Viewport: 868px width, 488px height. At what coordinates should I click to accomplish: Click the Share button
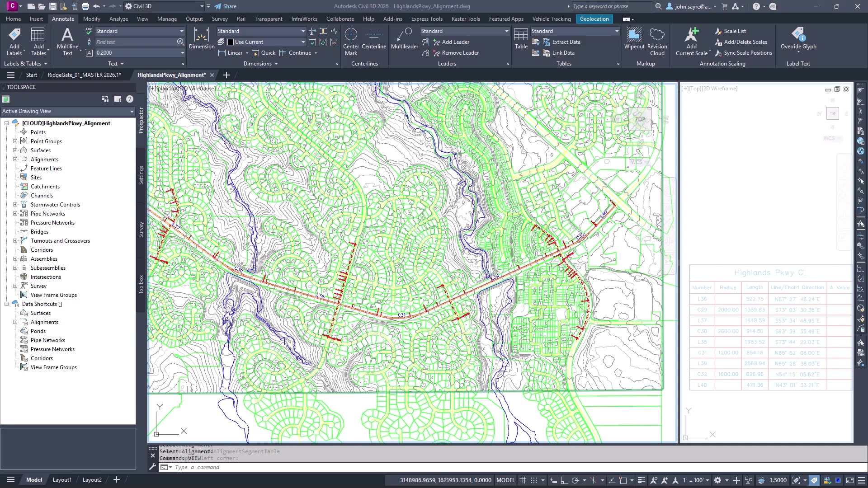226,6
